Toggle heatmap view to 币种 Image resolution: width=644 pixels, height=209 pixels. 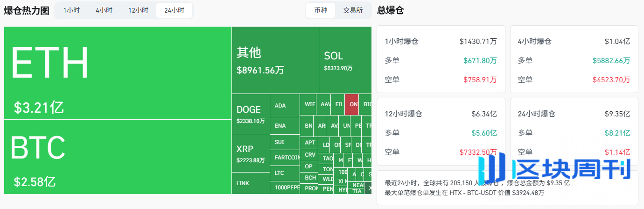321,10
